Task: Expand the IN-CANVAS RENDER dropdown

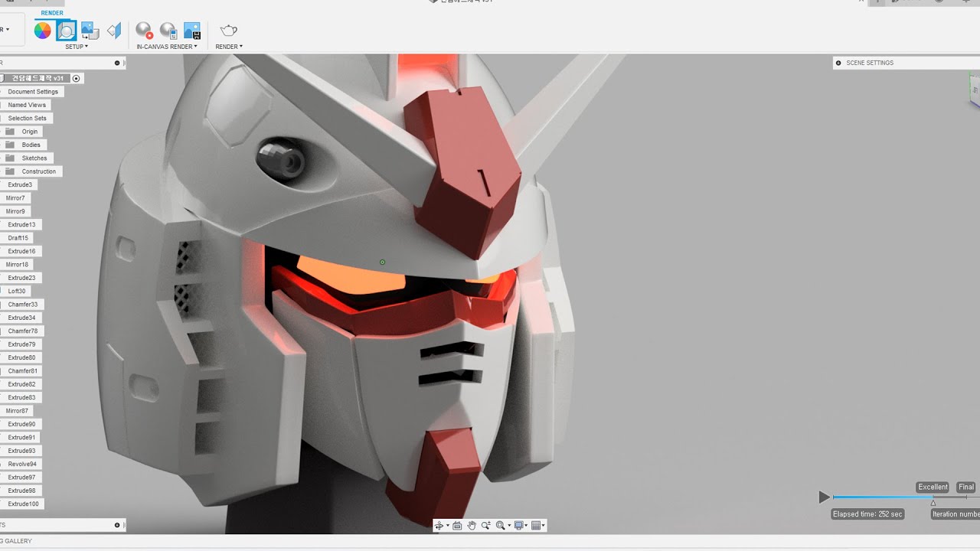Action: point(167,47)
